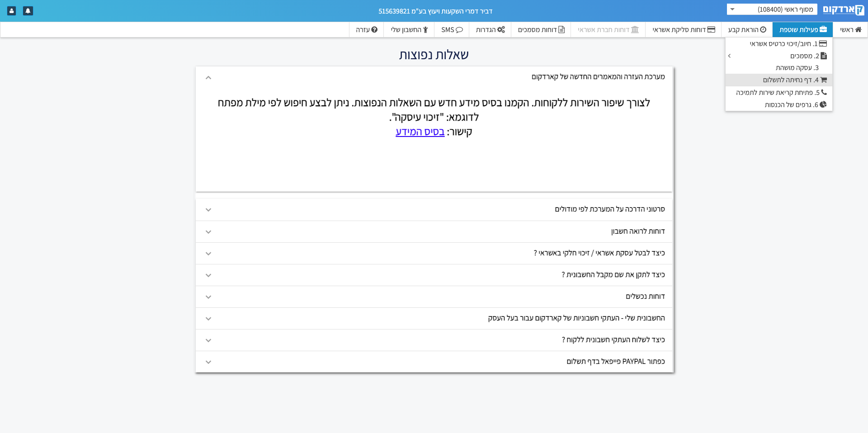This screenshot has width=868, height=433.
Task: Open the מסוף ראשי (108400) terminal dropdown
Action: [x=772, y=9]
